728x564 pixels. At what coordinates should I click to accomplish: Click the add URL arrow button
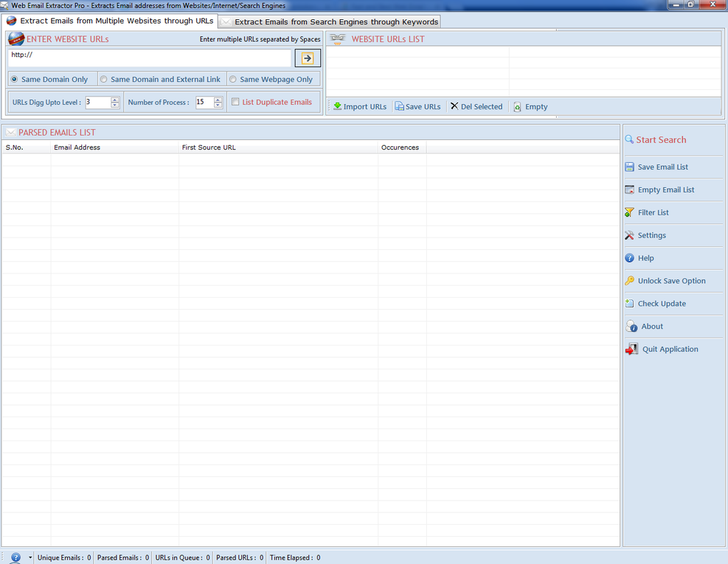click(308, 58)
